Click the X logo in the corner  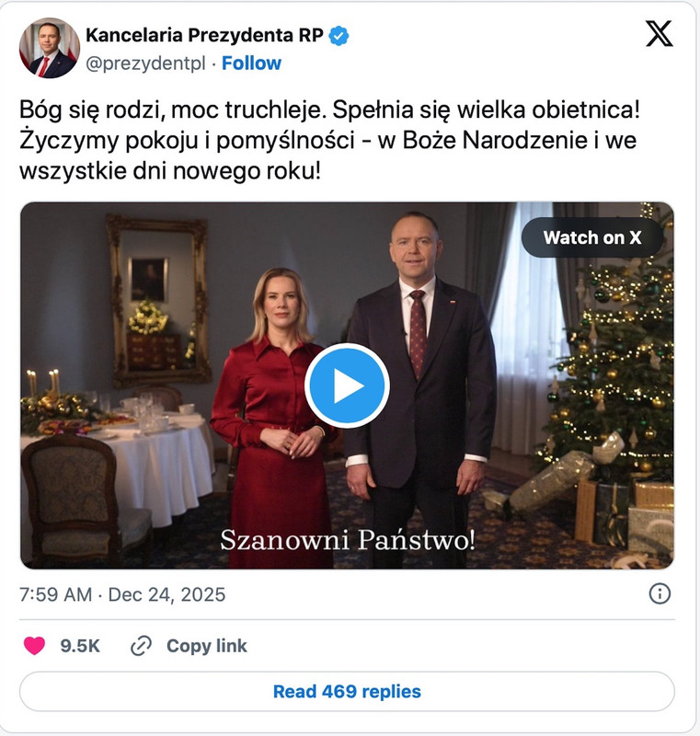pos(660,33)
